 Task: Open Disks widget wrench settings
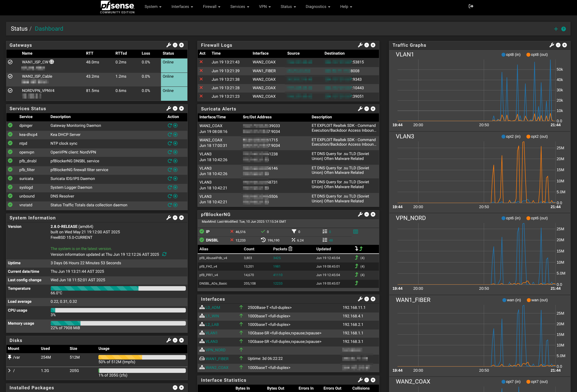point(169,340)
